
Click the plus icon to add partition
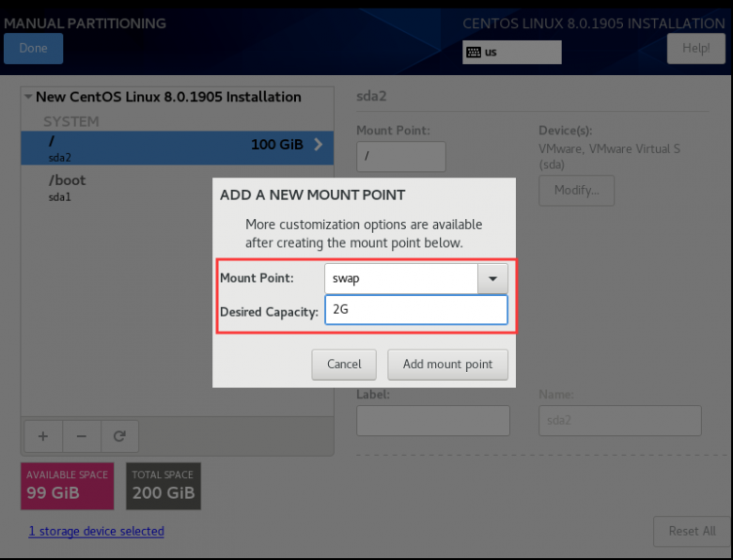coord(42,436)
